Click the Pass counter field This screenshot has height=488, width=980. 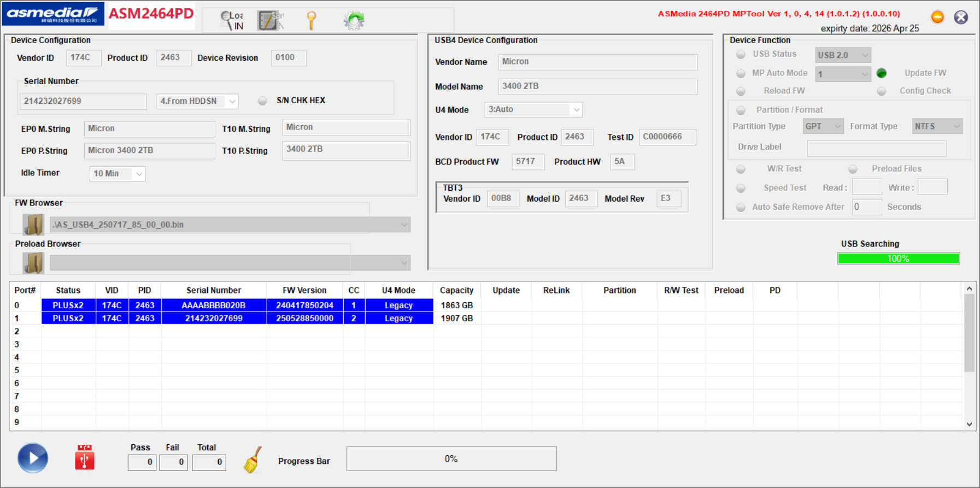coord(142,462)
